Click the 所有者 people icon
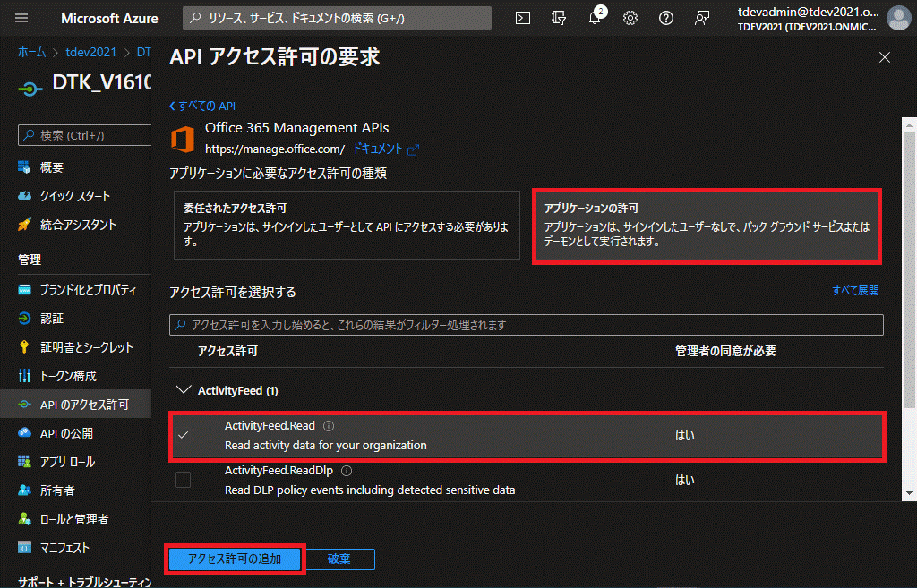 click(x=24, y=490)
